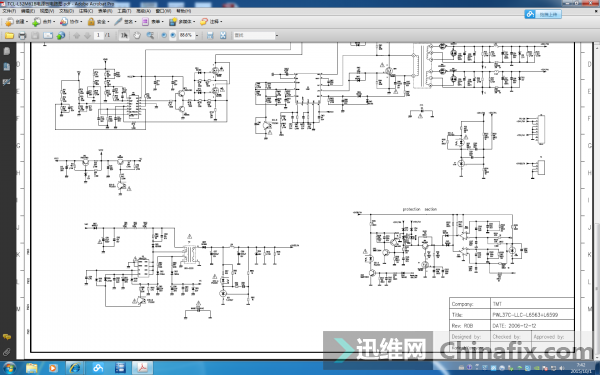
Task: Click the system tray clock
Action: coord(580,368)
